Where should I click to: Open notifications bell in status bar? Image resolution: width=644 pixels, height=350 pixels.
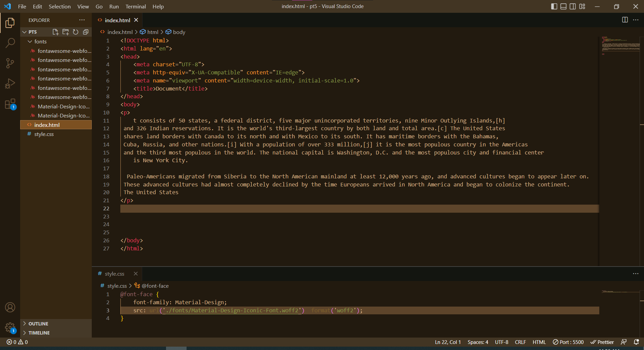click(x=636, y=342)
